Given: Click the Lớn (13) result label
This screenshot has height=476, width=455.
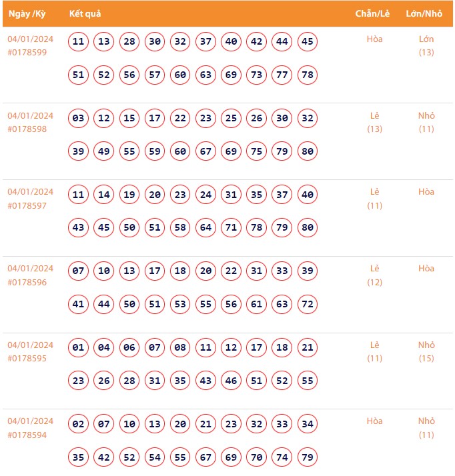Looking at the screenshot, I should [426, 45].
